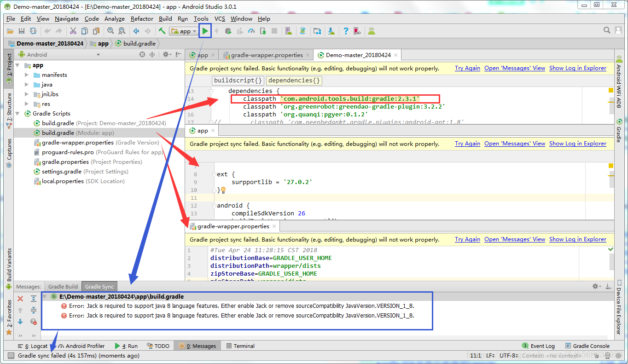Click Attach debugger to Android process icon

(x=263, y=31)
